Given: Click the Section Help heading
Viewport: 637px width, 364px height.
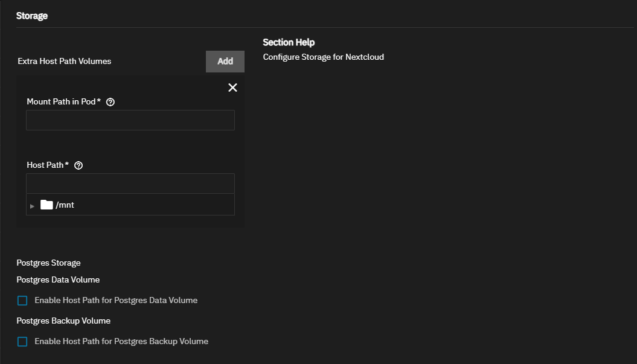Looking at the screenshot, I should [289, 42].
